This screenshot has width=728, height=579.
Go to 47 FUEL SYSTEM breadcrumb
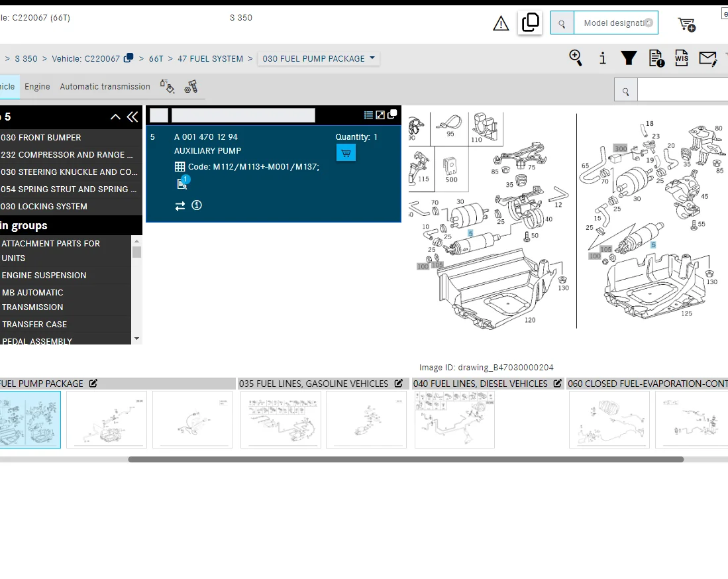[211, 59]
